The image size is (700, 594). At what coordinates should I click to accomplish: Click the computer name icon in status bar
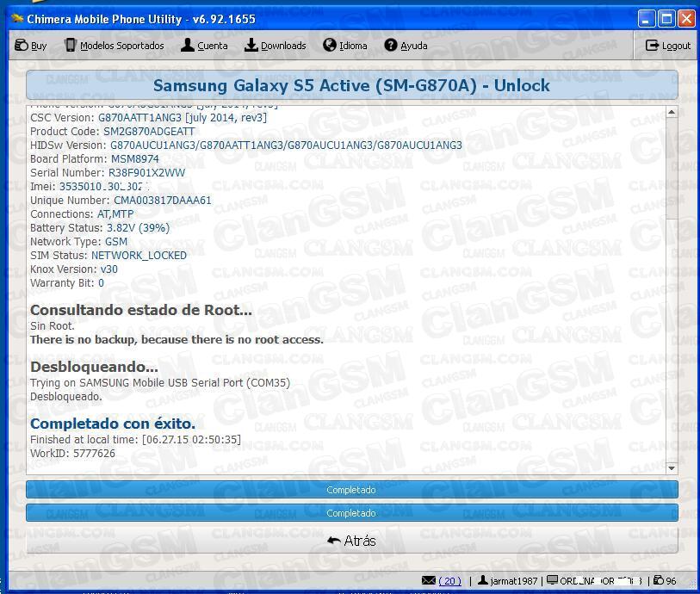[x=552, y=580]
